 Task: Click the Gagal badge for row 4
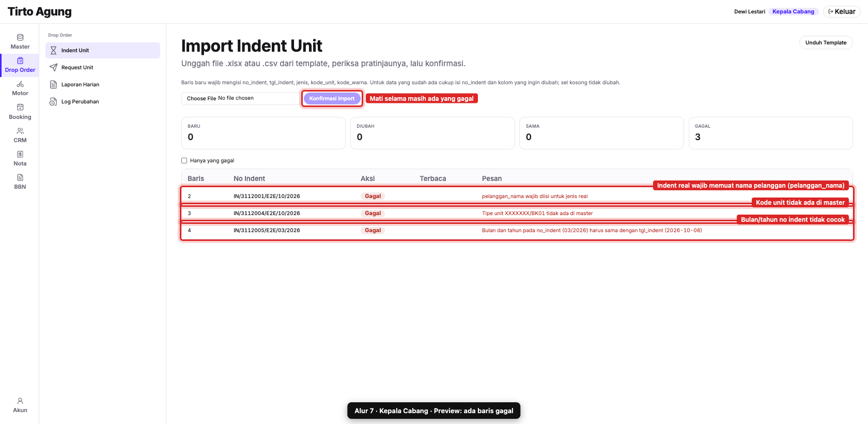[373, 230]
